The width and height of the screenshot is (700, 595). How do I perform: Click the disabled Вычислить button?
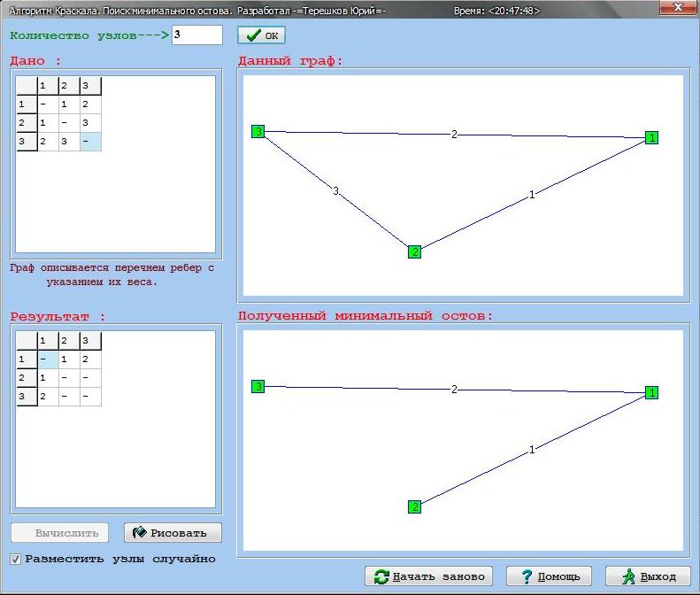point(60,533)
